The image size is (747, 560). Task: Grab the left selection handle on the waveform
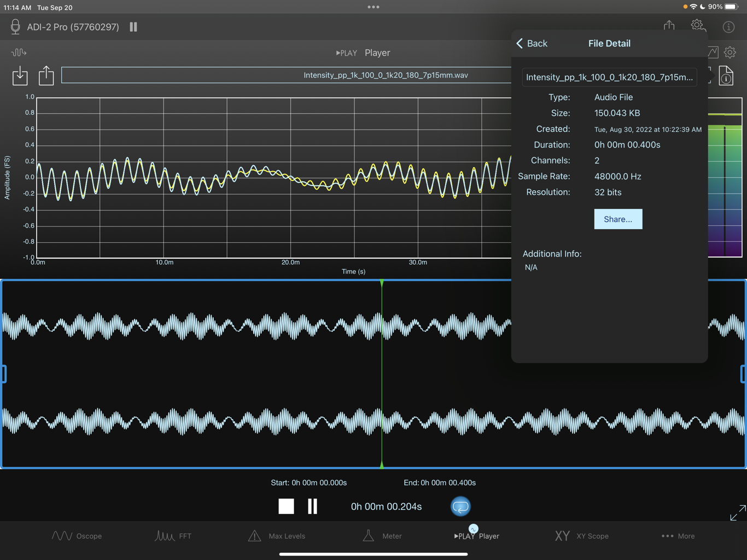coord(4,374)
